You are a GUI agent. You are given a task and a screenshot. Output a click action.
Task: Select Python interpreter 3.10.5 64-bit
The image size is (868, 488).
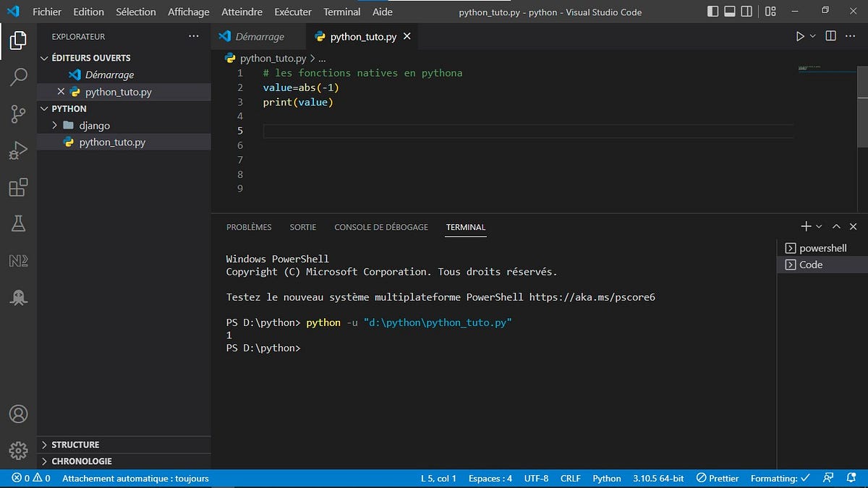coord(658,478)
